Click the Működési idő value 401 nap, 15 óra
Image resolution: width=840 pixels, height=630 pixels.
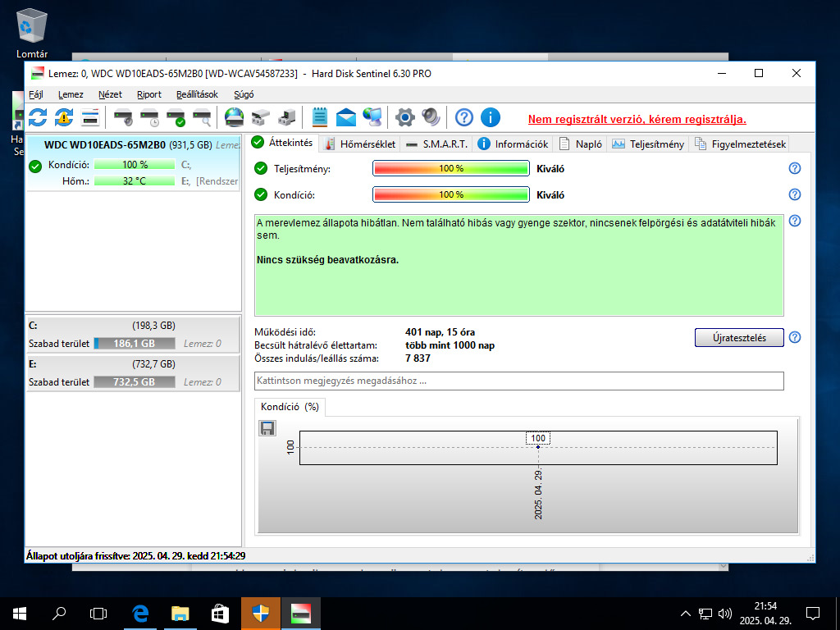pyautogui.click(x=440, y=332)
